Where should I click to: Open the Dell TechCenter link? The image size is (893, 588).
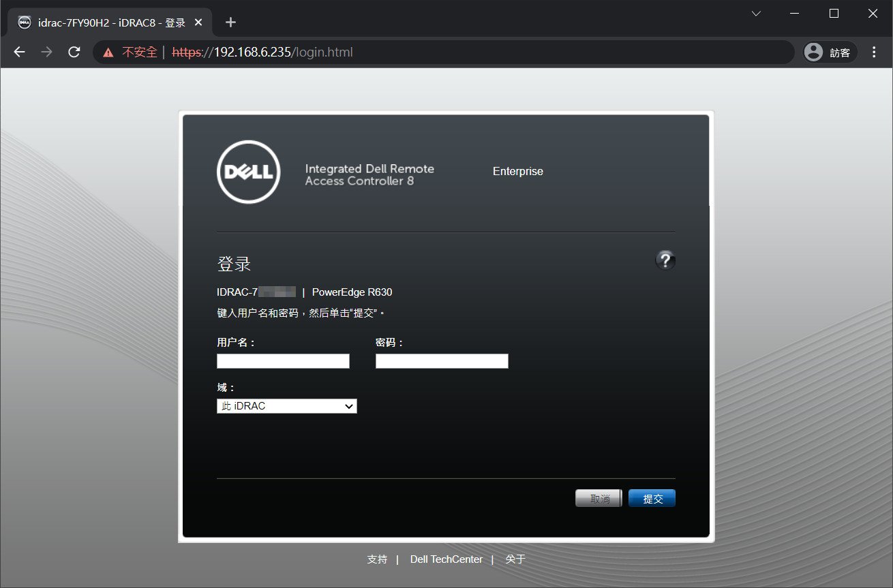click(x=446, y=559)
